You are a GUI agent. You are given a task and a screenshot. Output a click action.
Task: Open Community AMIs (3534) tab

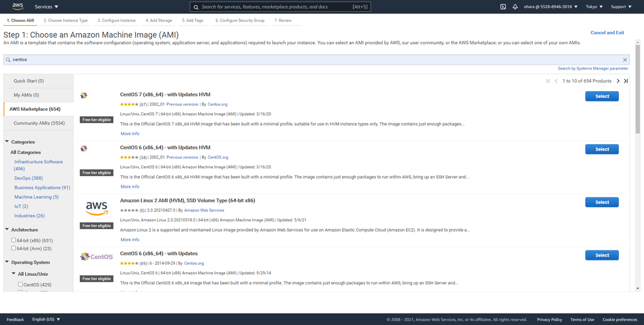click(39, 123)
